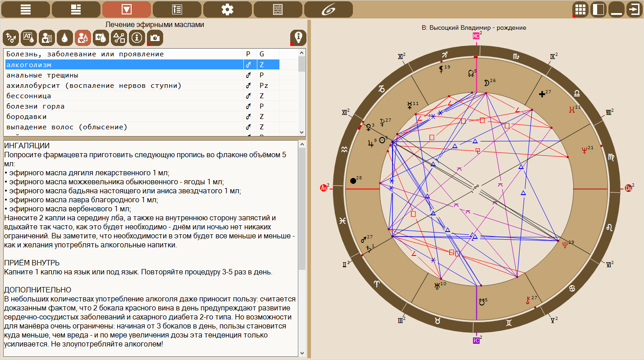Click the first-aid kit with droplet icon
The height and width of the screenshot is (360, 644).
pyautogui.click(x=101, y=38)
